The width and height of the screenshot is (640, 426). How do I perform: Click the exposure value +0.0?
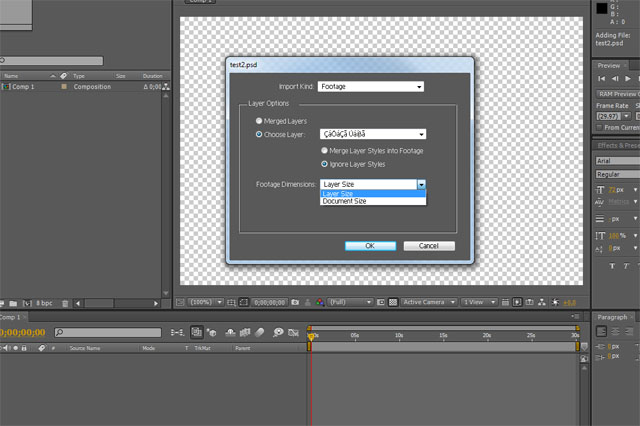570,303
